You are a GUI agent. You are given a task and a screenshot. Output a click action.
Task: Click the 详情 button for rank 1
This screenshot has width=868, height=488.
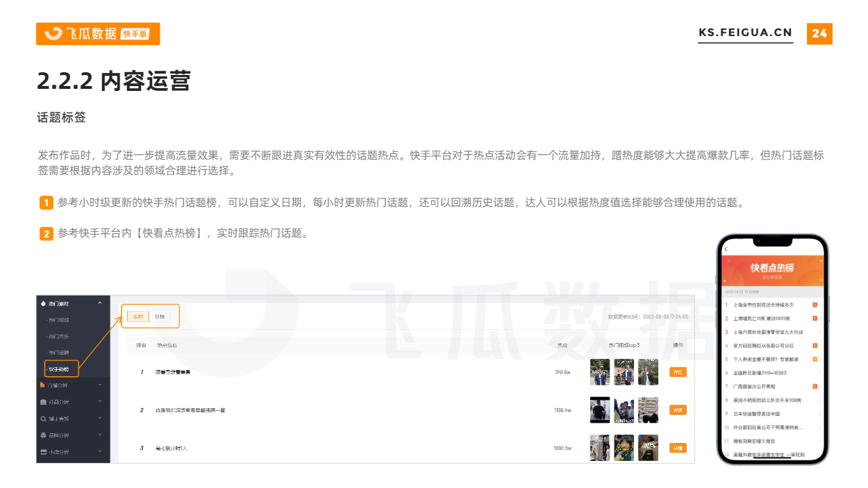click(678, 372)
